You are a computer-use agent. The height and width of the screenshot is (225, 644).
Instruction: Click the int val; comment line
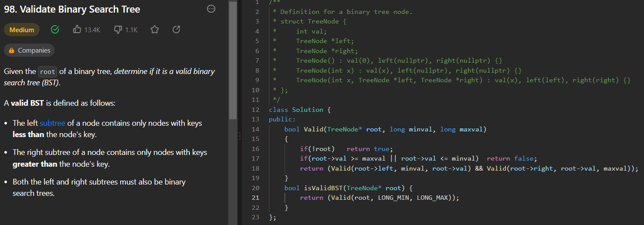(311, 32)
